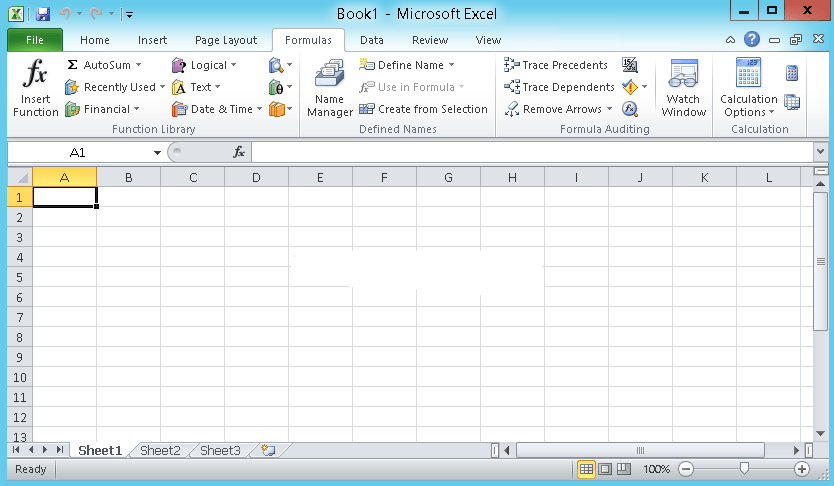Click the Select All corner triangle
Viewport: 834px width, 486px height.
[20, 177]
